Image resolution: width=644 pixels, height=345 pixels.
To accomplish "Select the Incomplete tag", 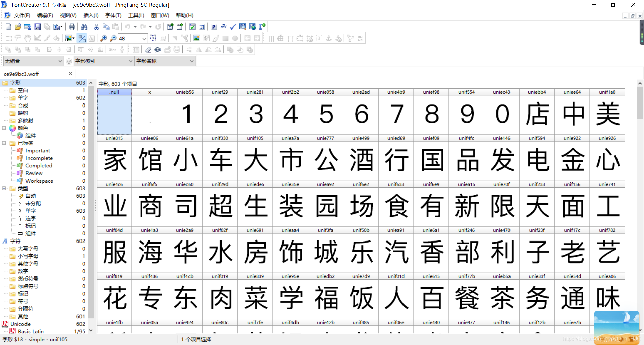I will (39, 158).
